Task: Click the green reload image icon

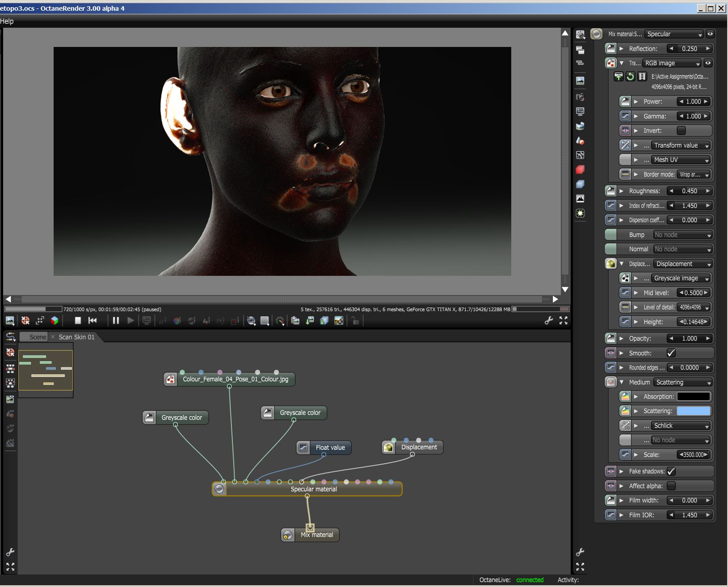Action: tap(630, 76)
